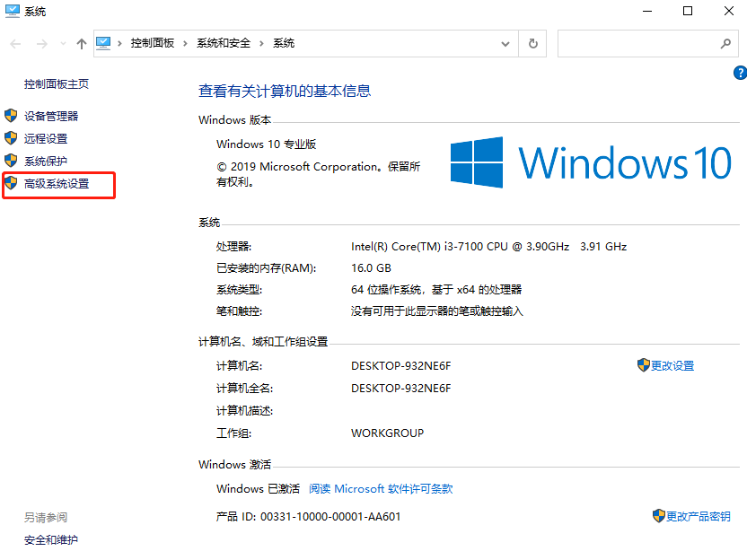The image size is (747, 560).
Task: Go to 控制面板主页
Action: [57, 84]
